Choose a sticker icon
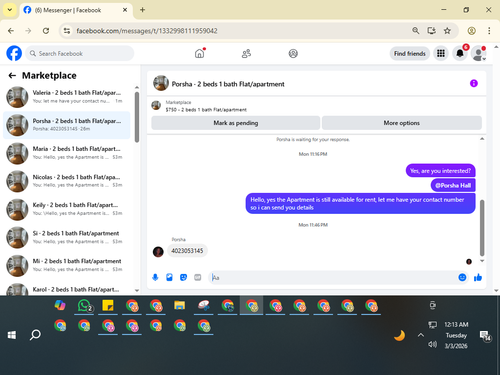 click(183, 277)
